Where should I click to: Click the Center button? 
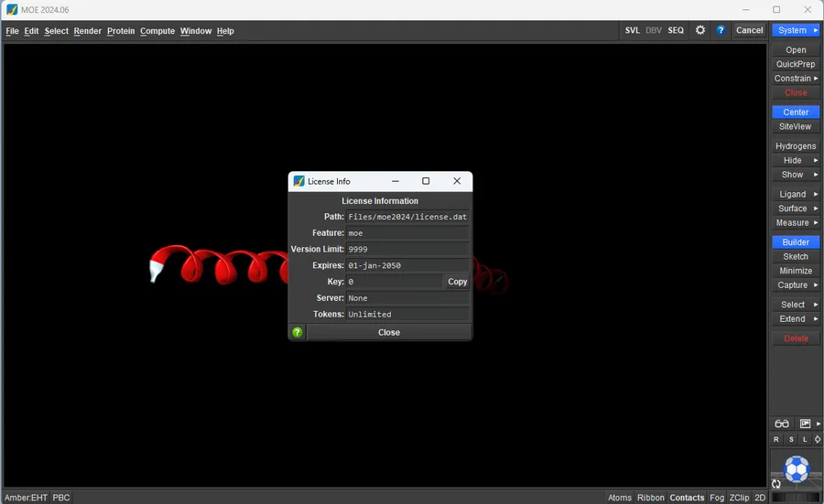[x=796, y=112]
